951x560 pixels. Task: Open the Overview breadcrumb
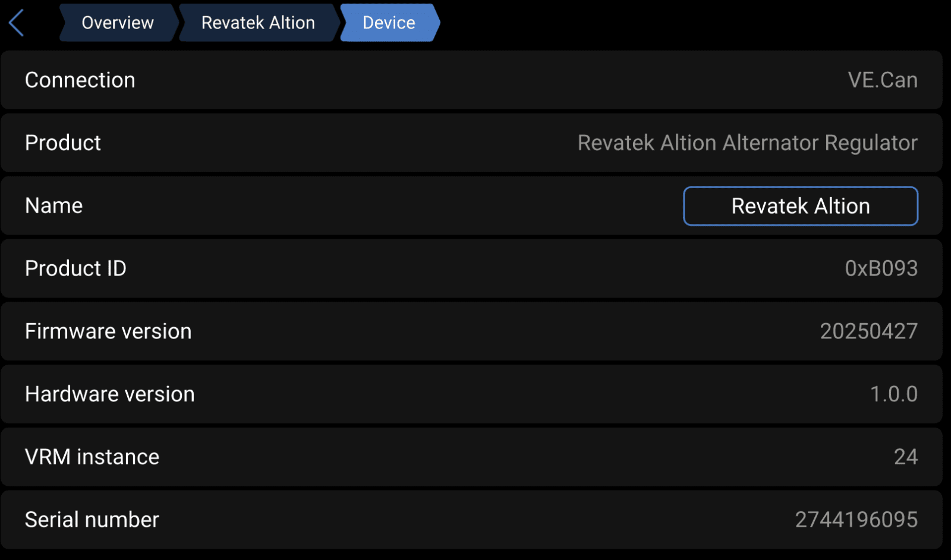click(118, 23)
